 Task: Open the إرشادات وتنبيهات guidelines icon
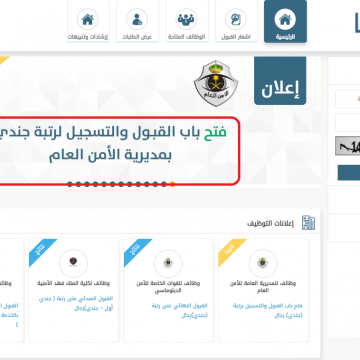[88, 21]
